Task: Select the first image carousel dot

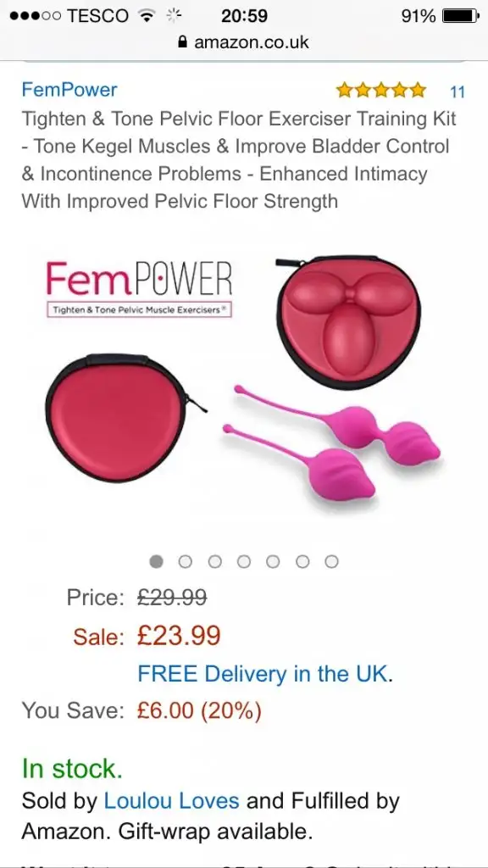Action: click(157, 562)
